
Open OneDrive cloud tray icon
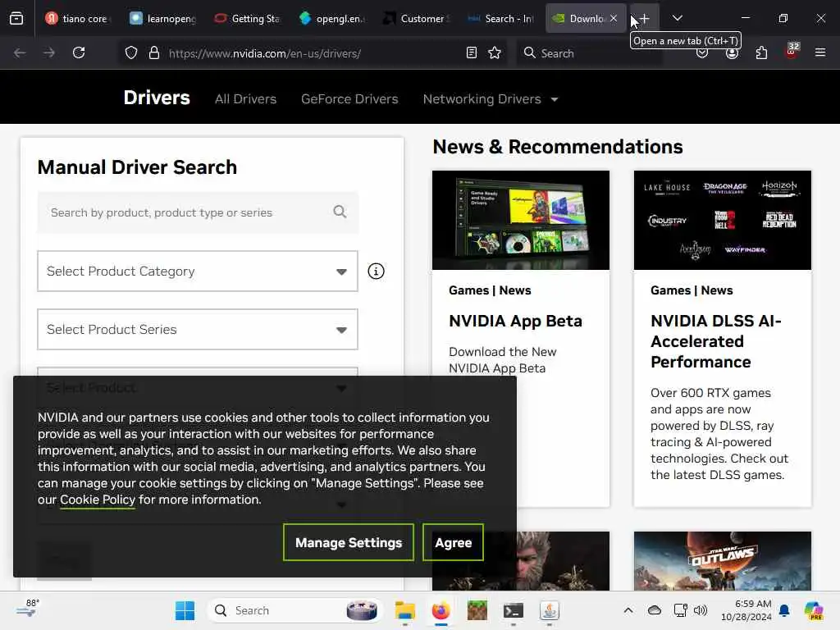click(654, 610)
